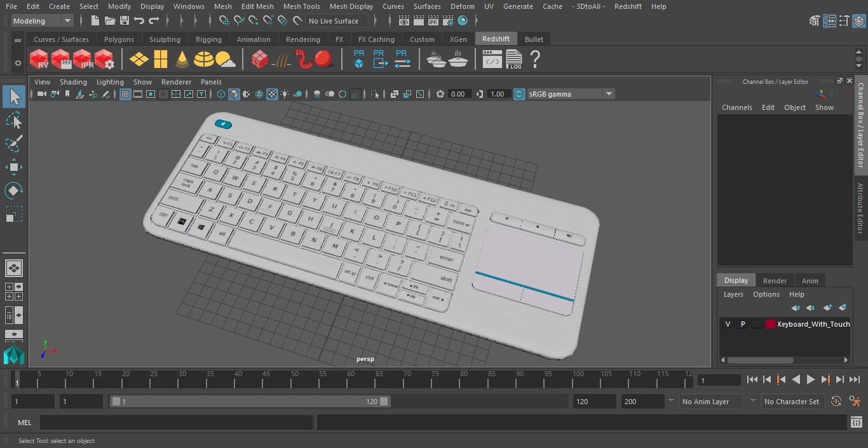Toggle textured display checker icon
This screenshot has width=868, height=448.
(272, 94)
